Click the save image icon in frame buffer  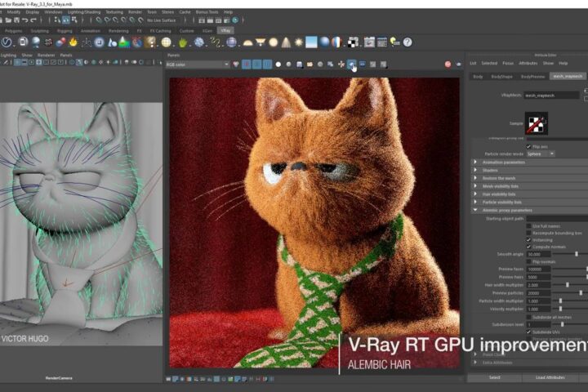coord(299,65)
